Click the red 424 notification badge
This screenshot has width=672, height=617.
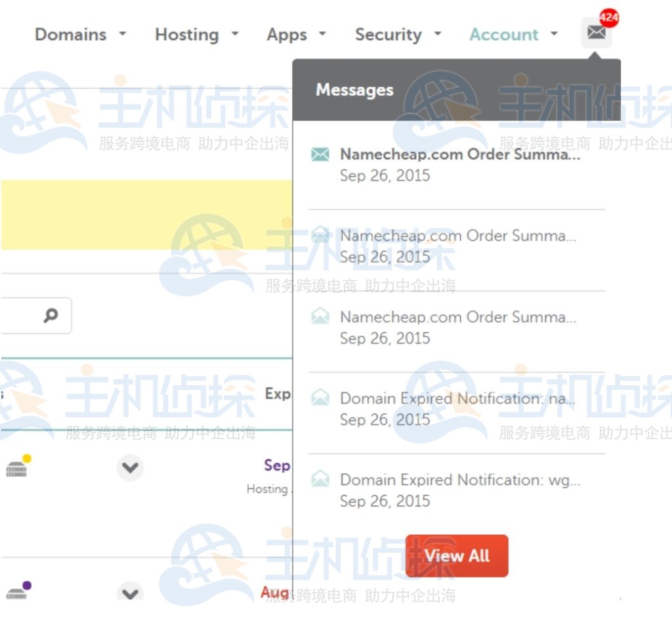click(608, 18)
